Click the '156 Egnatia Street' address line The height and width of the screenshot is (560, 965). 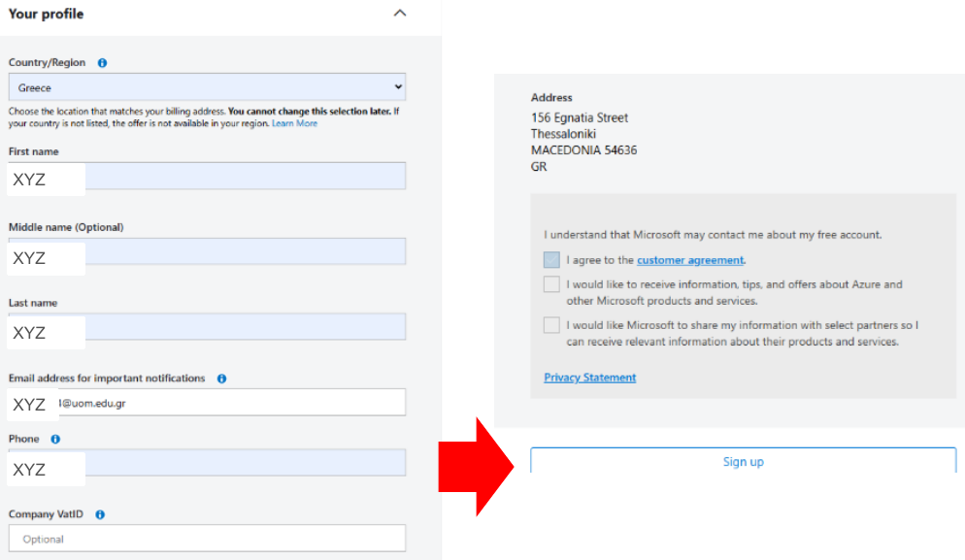580,117
